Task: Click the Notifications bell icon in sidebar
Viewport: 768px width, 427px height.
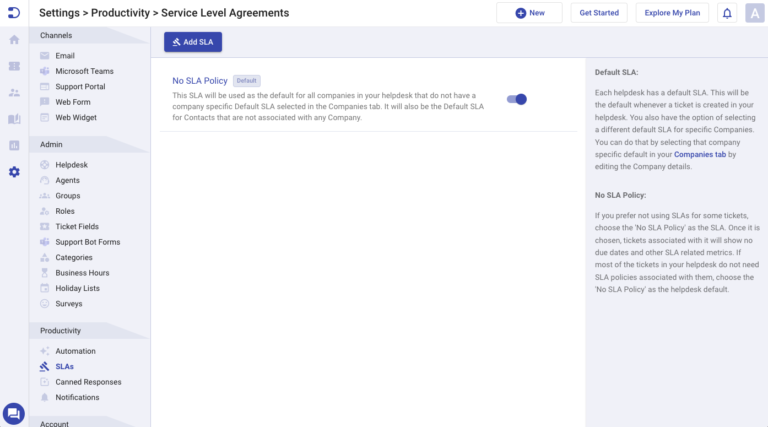Action: click(x=45, y=397)
